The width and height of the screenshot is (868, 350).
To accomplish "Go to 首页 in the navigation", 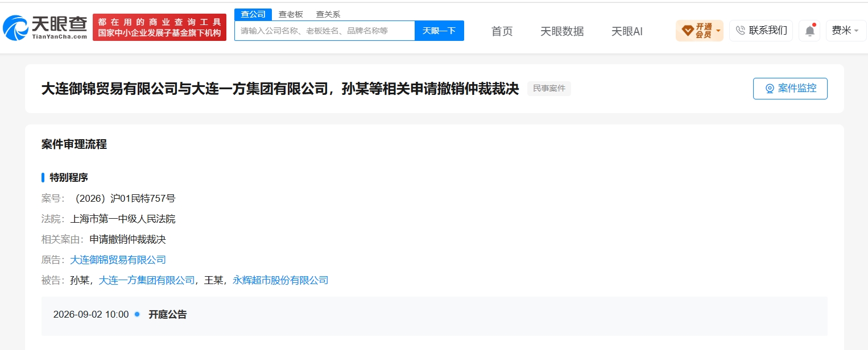I will tap(502, 31).
